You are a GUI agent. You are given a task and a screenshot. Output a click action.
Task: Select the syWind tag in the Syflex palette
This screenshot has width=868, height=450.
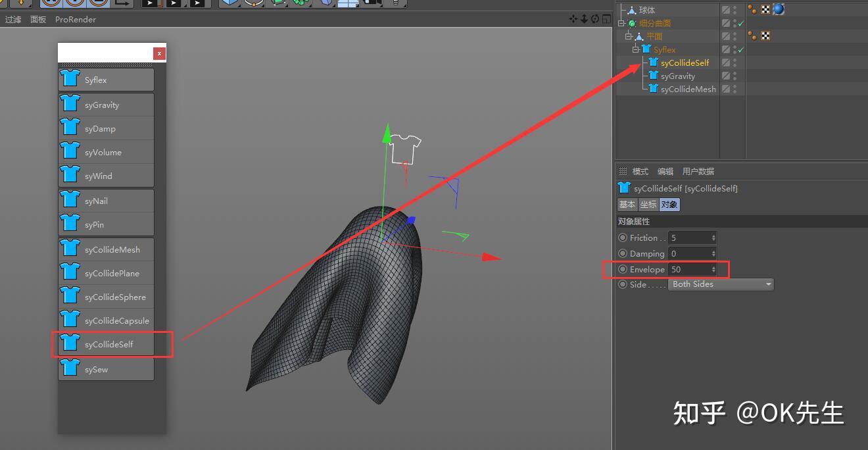click(x=105, y=176)
